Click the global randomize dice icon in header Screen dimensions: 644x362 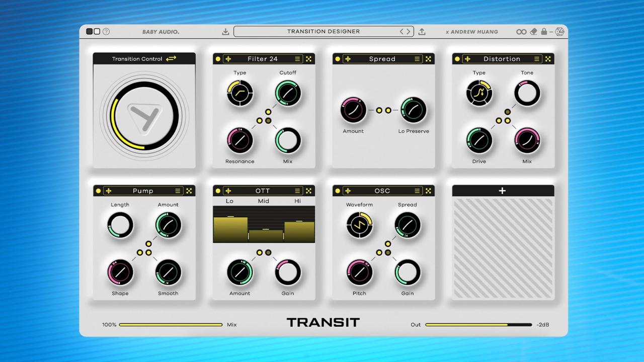(x=559, y=32)
